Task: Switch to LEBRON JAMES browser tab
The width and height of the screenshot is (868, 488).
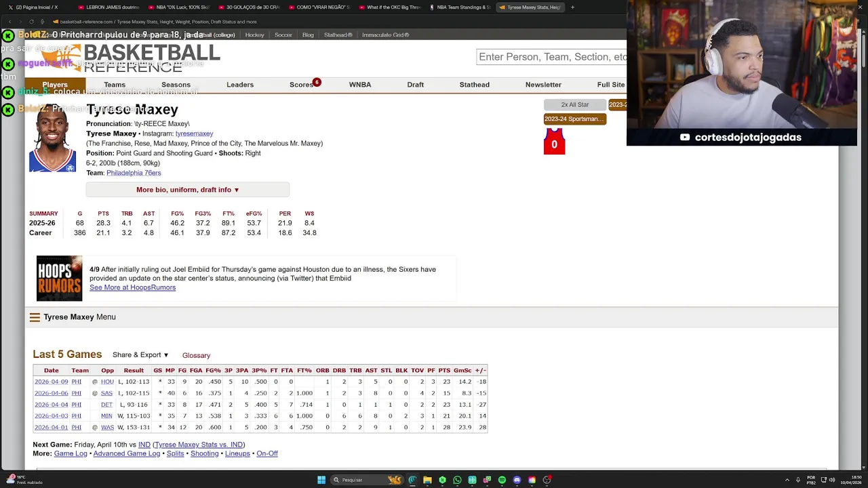Action: point(108,7)
